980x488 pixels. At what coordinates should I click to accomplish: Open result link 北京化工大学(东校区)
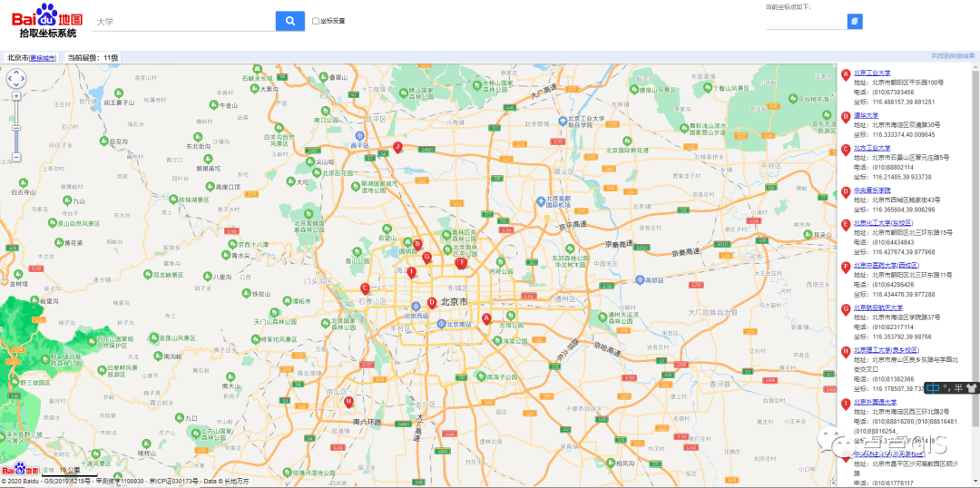click(x=883, y=223)
